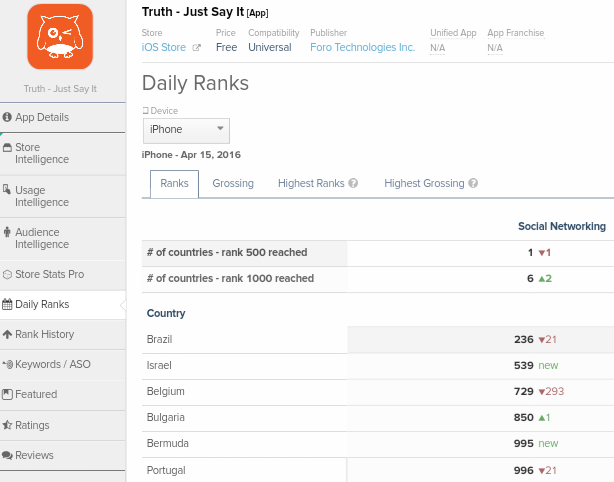Go to Store Stats Pro
Image resolution: width=614 pixels, height=482 pixels.
pyautogui.click(x=63, y=274)
